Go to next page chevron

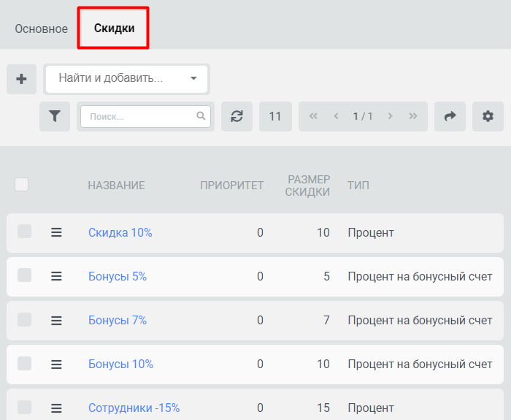[x=390, y=116]
